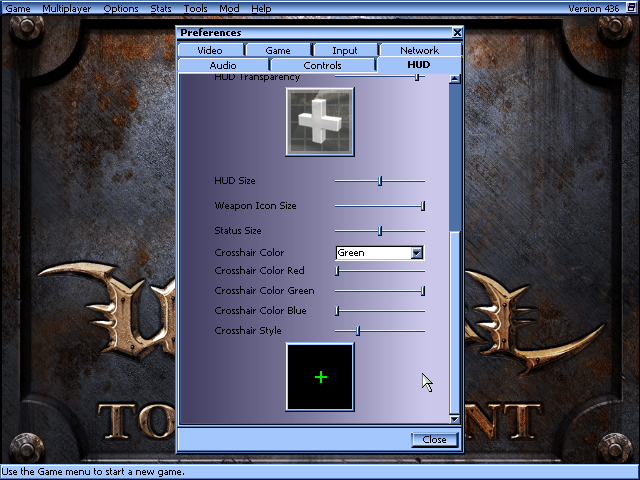Switch to the Controls tab
Screen dimensions: 640x480
tap(322, 65)
